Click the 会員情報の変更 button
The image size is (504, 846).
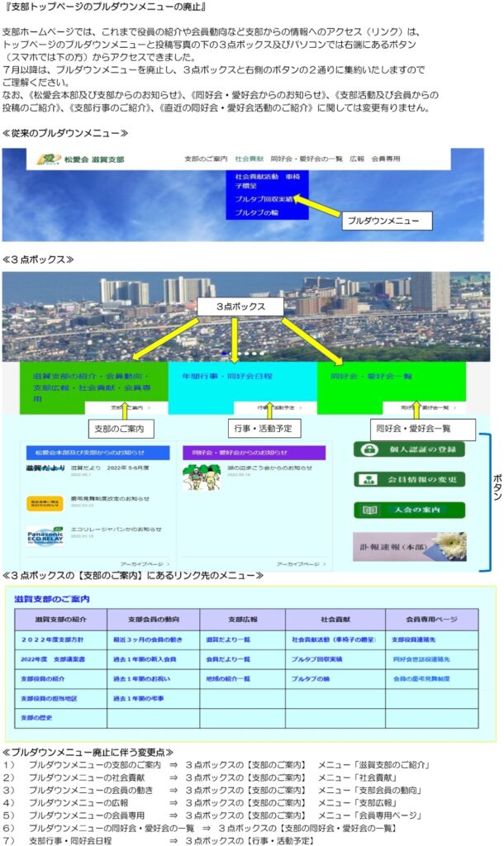coord(409,479)
